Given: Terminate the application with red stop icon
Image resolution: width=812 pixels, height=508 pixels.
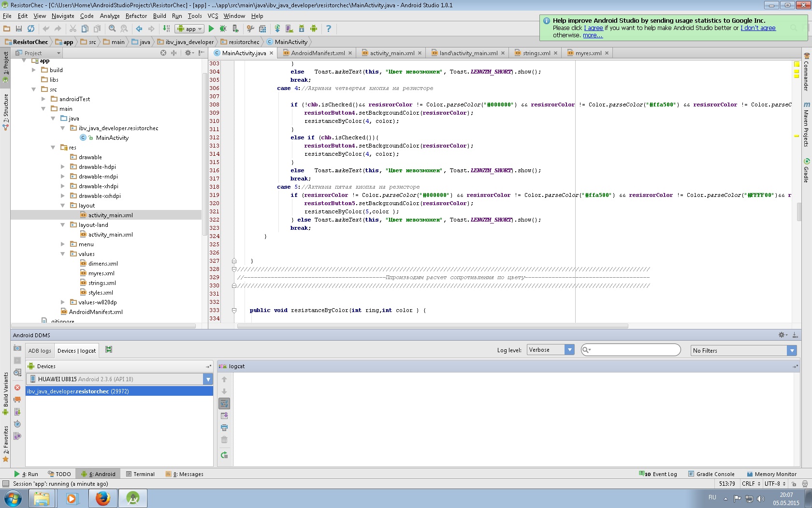Looking at the screenshot, I should 17,388.
